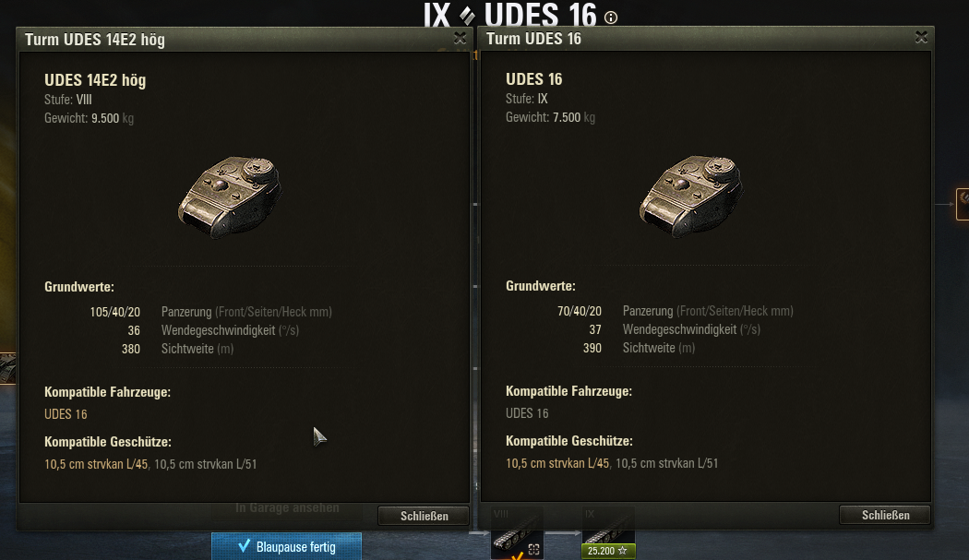Screen dimensions: 969x560
Task: Open 10,5 cm strvkan L/51 in right window
Action: coord(667,463)
